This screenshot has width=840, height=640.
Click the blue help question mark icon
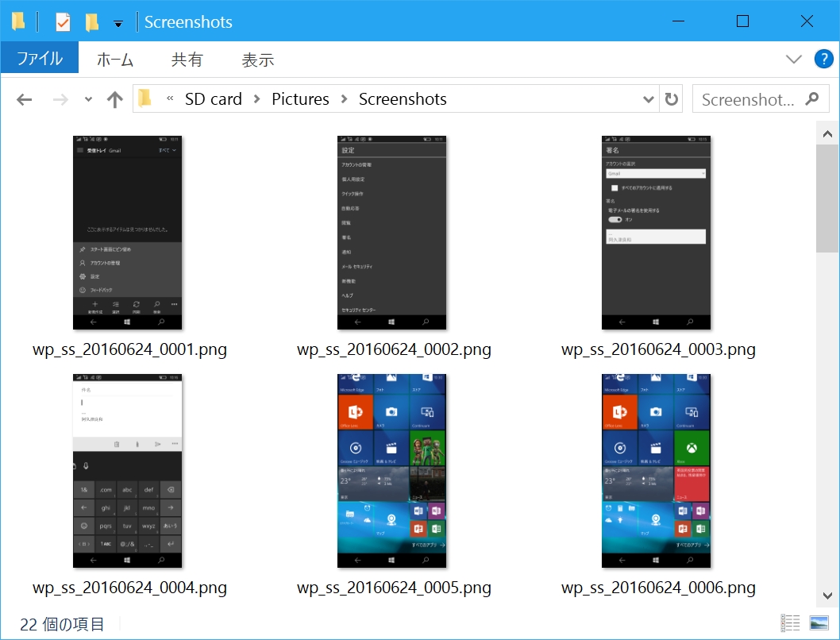click(823, 59)
